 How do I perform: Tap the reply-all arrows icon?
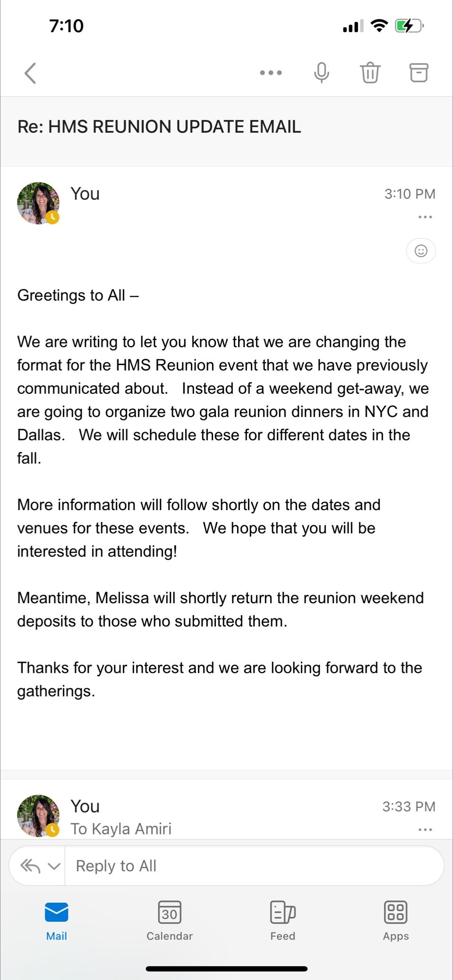point(30,866)
